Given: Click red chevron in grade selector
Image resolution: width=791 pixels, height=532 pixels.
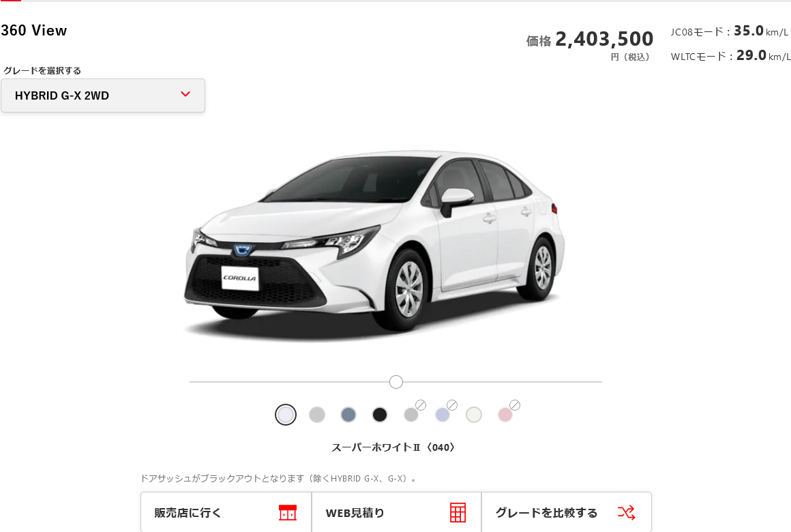Looking at the screenshot, I should coord(185,94).
